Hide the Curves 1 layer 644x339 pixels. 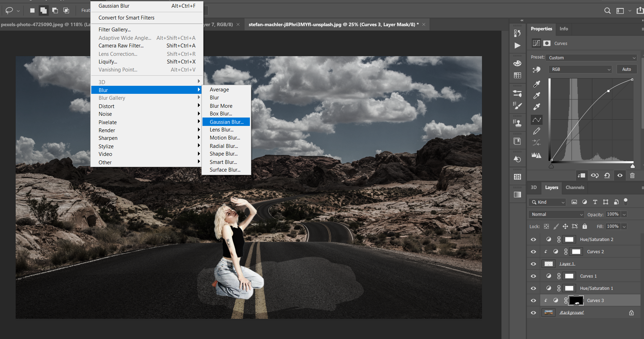[x=534, y=276]
